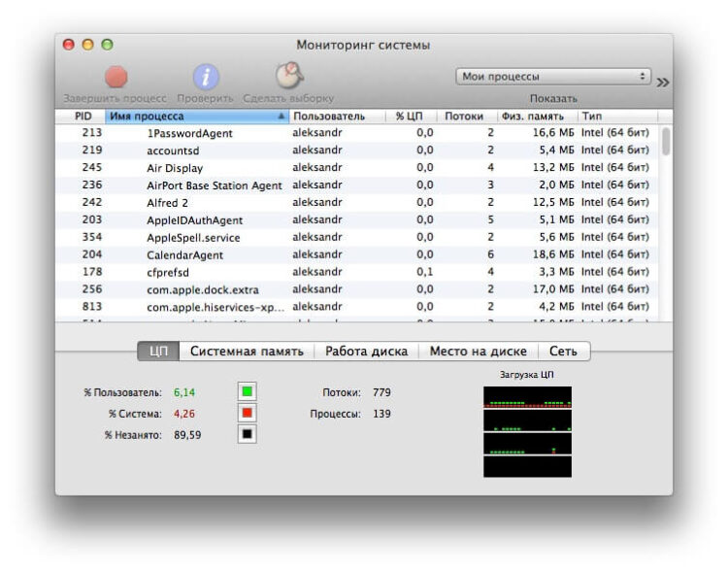Click the Загрузка ЦП load graph
The image size is (728, 572).
(x=527, y=431)
